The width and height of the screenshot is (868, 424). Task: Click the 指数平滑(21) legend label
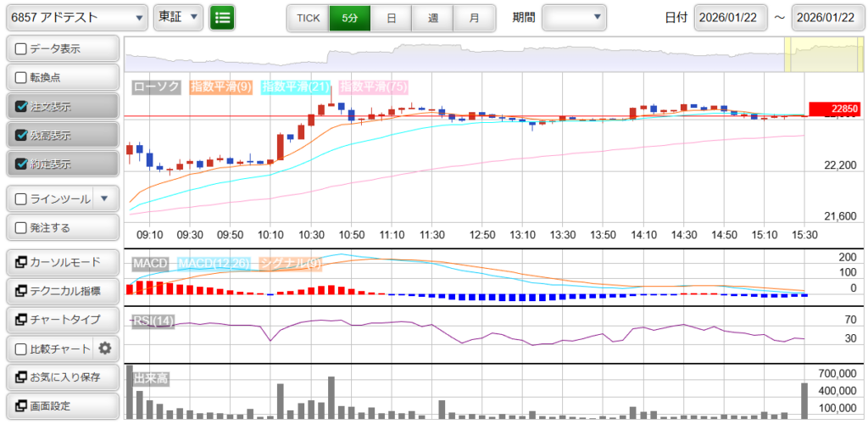[x=296, y=86]
